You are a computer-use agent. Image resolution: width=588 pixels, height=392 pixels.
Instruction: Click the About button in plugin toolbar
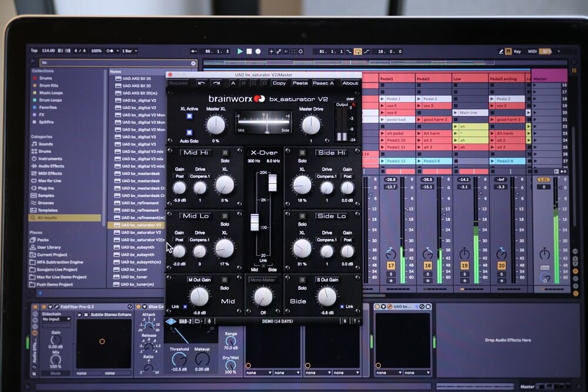coord(350,83)
